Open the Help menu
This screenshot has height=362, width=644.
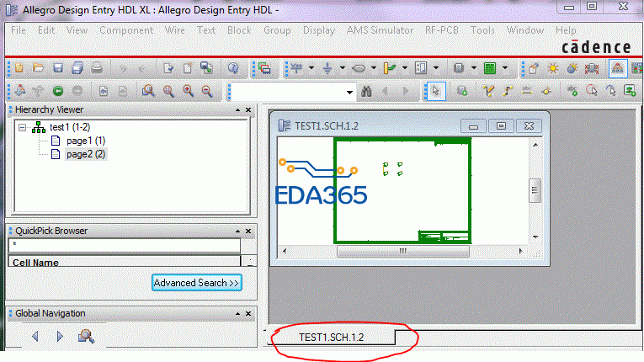coord(566,30)
